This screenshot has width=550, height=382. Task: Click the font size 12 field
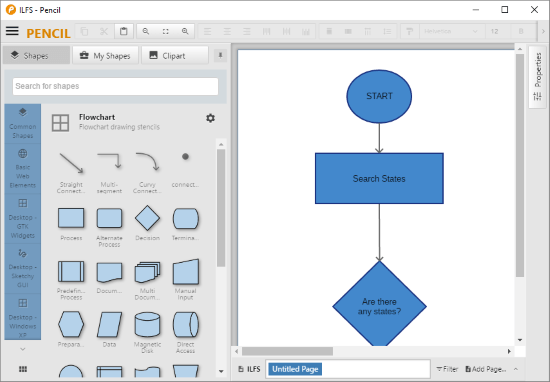click(x=496, y=31)
